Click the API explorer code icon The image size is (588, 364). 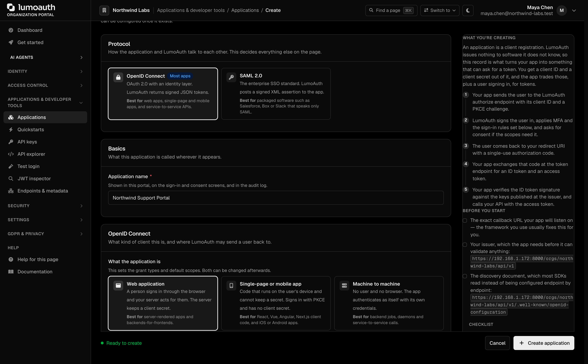(x=11, y=154)
